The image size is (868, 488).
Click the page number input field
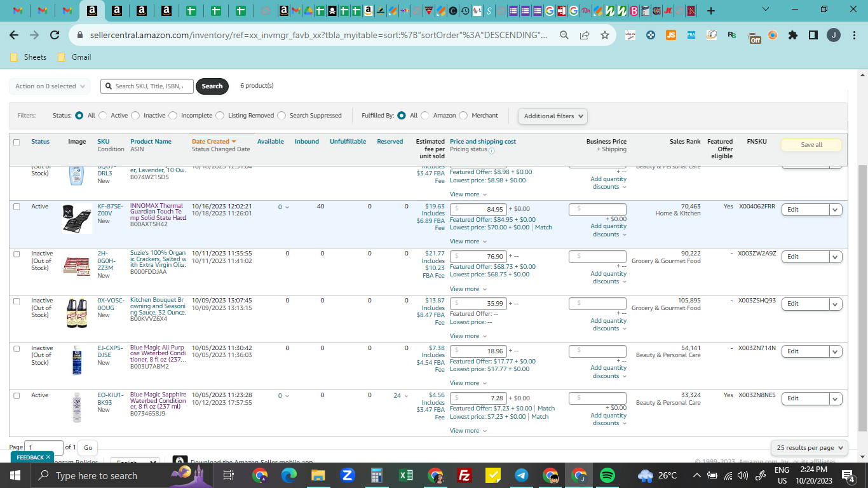tap(44, 448)
